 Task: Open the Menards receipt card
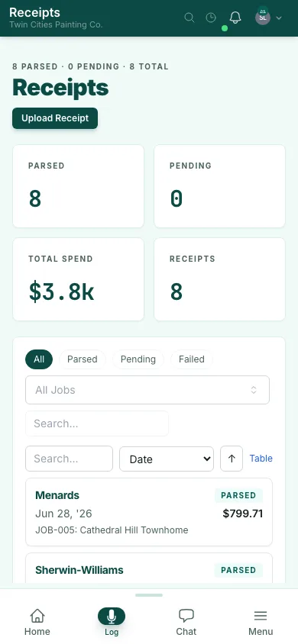tap(149, 512)
